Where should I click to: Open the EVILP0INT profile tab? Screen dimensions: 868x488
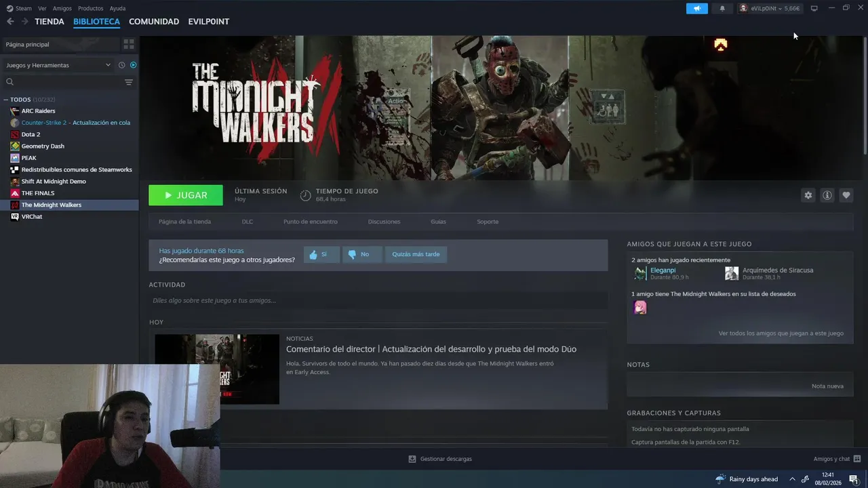(209, 22)
